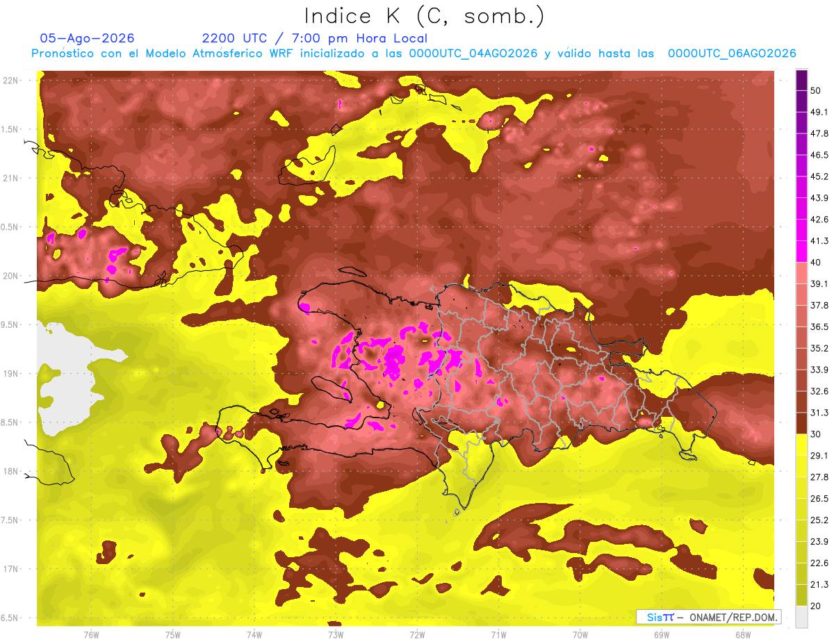
Task: Click the '2200 UTC / 7:00 pm Hora Local' time label
Action: [314, 38]
